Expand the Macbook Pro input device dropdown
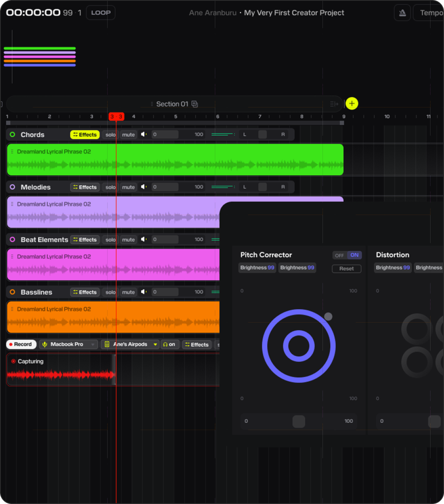The height and width of the screenshot is (504, 444). (x=92, y=344)
